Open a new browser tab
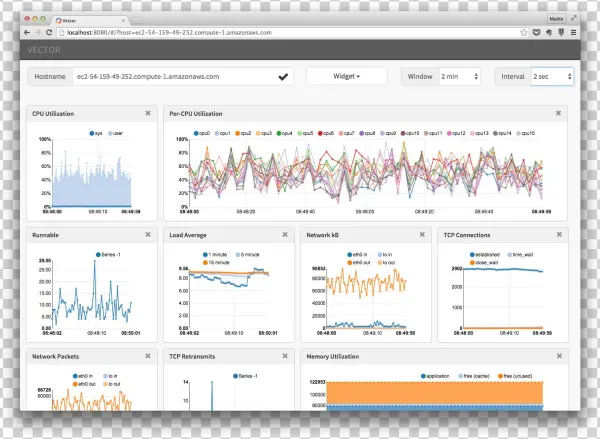 pos(136,21)
